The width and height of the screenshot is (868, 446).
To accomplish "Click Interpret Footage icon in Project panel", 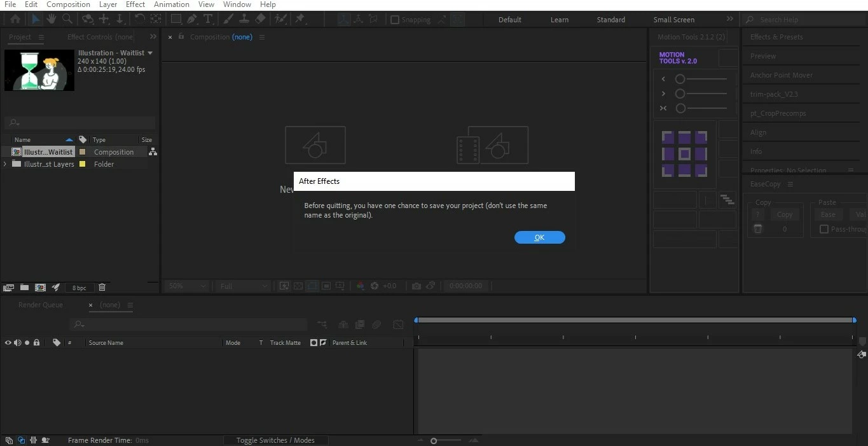I will (8, 288).
